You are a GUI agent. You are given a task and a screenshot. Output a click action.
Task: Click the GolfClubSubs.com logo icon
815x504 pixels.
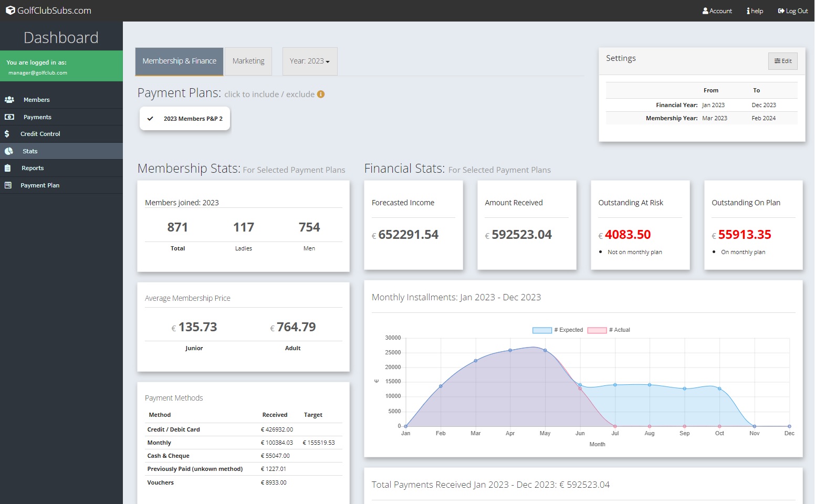tap(10, 9)
